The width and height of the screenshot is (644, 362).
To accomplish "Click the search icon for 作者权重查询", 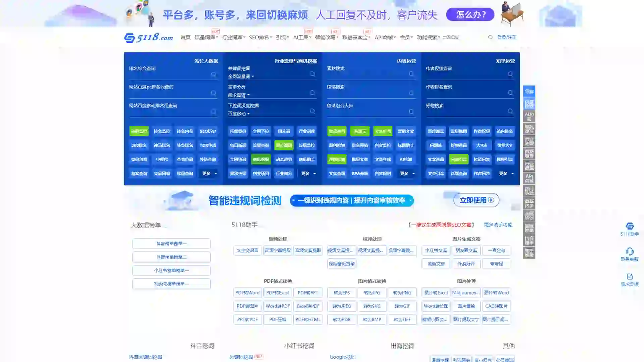I will click(510, 74).
